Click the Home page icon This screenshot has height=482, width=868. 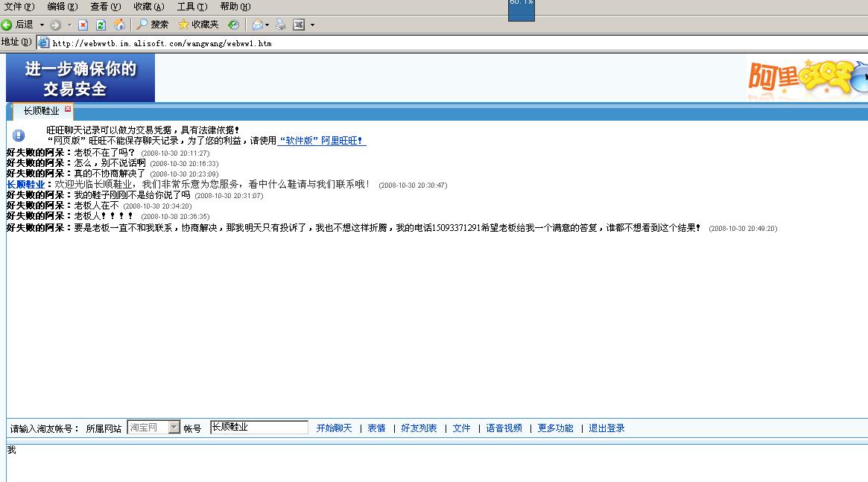tap(119, 25)
